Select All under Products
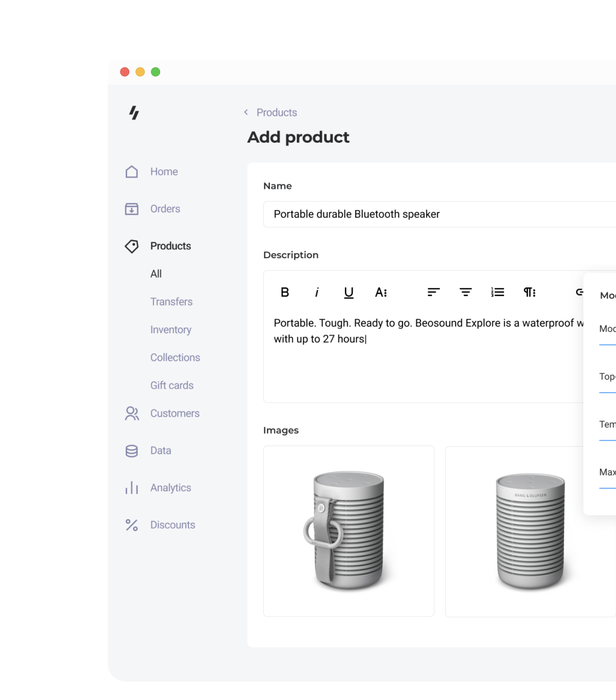The image size is (616, 700). pyautogui.click(x=156, y=274)
